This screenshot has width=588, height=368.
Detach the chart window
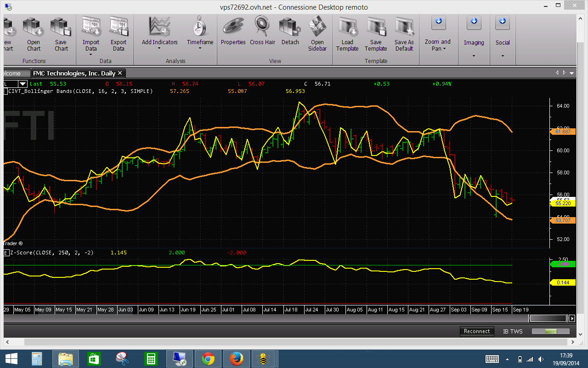pos(290,31)
